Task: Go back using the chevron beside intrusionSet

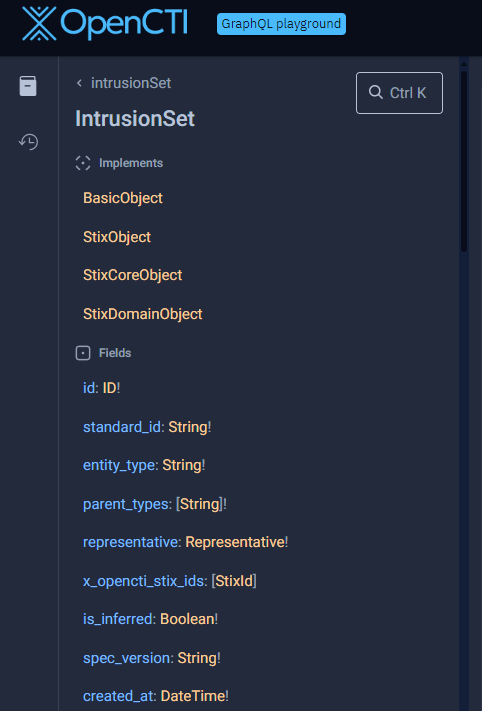Action: pyautogui.click(x=79, y=83)
